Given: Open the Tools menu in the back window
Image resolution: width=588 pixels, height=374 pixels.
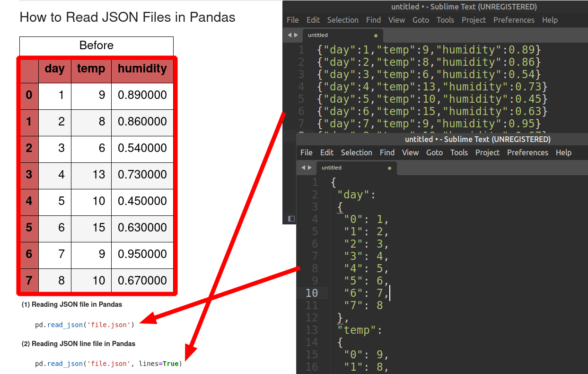Looking at the screenshot, I should pyautogui.click(x=445, y=20).
